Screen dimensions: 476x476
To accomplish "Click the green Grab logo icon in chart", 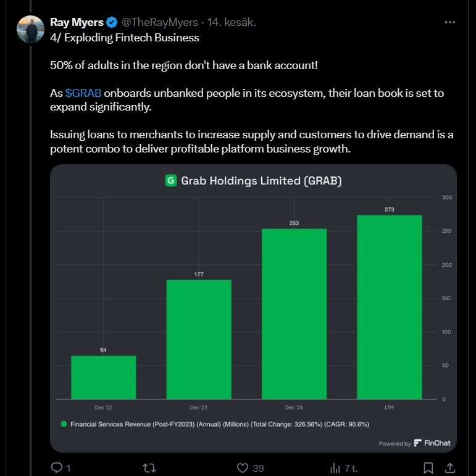I will click(170, 181).
